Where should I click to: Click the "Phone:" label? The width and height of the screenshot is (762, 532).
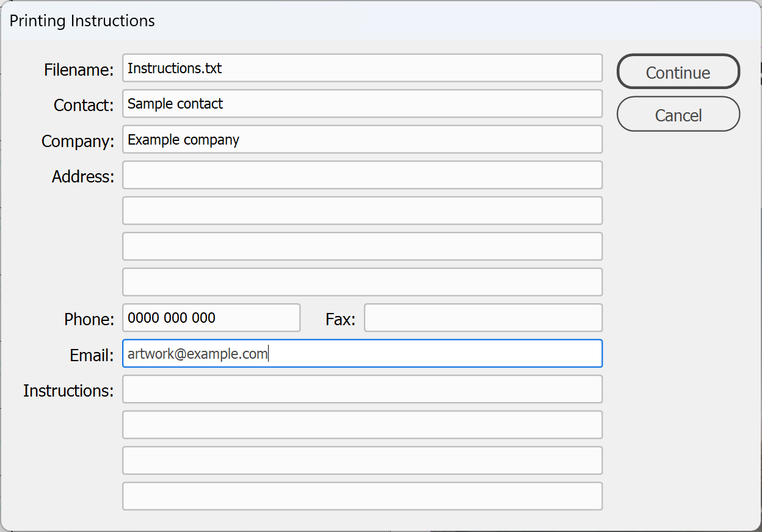click(x=89, y=319)
